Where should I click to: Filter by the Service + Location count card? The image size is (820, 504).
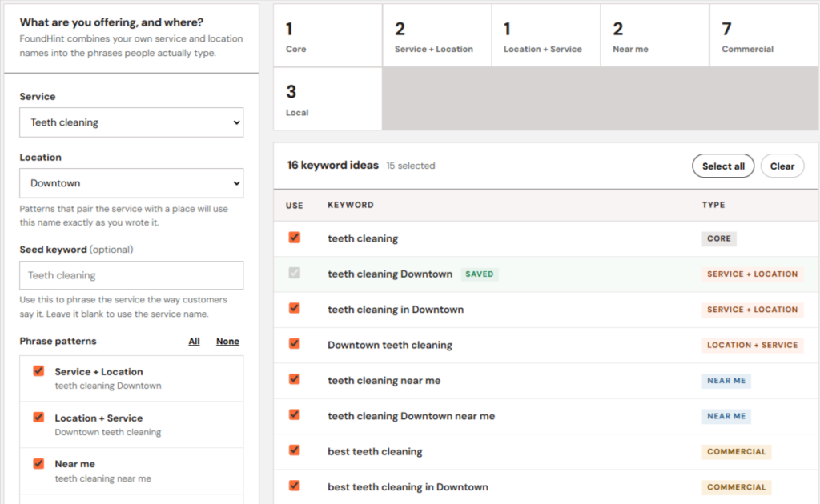[436, 35]
